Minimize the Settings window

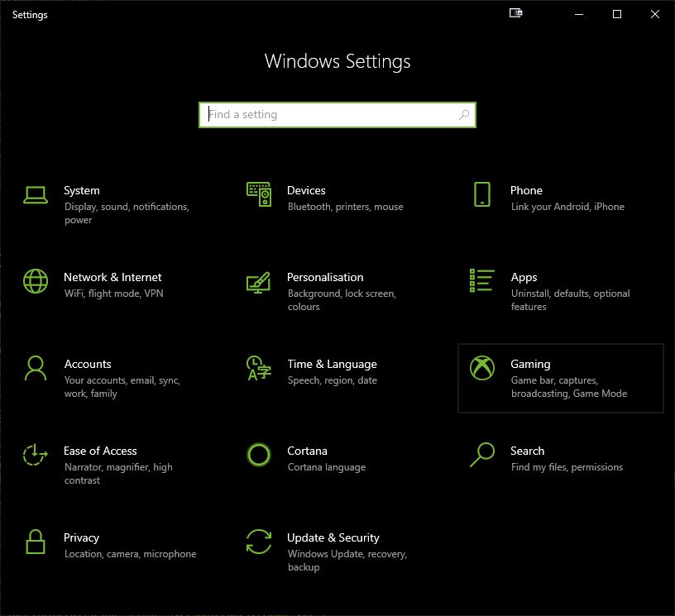[x=579, y=14]
